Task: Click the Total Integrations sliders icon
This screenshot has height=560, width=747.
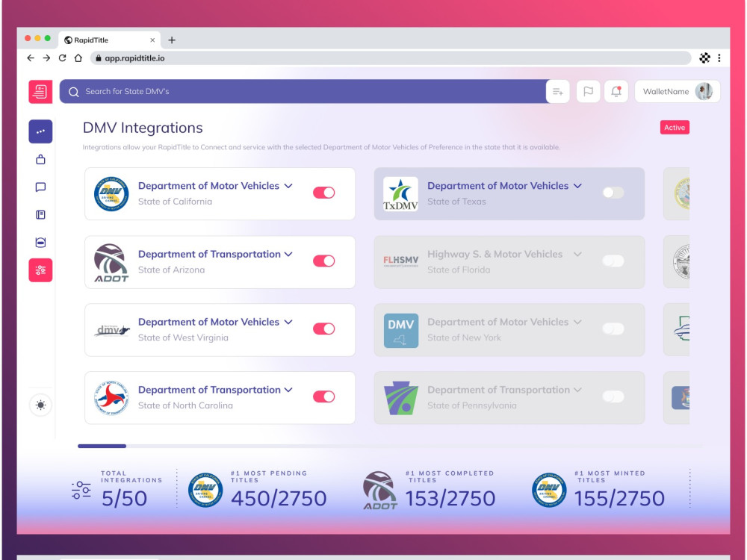Action: (x=81, y=490)
